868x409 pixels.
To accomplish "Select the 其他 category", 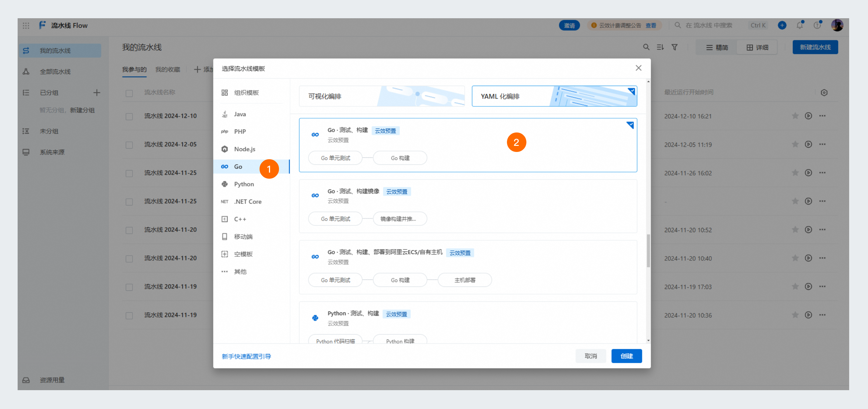I will click(252, 272).
